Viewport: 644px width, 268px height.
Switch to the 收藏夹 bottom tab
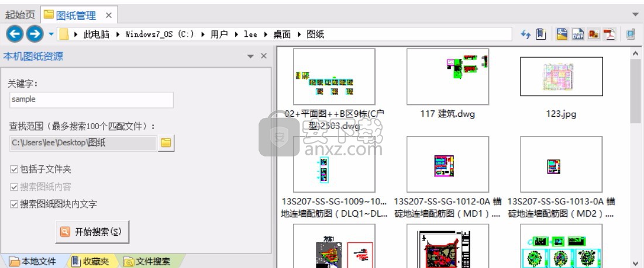pyautogui.click(x=90, y=262)
